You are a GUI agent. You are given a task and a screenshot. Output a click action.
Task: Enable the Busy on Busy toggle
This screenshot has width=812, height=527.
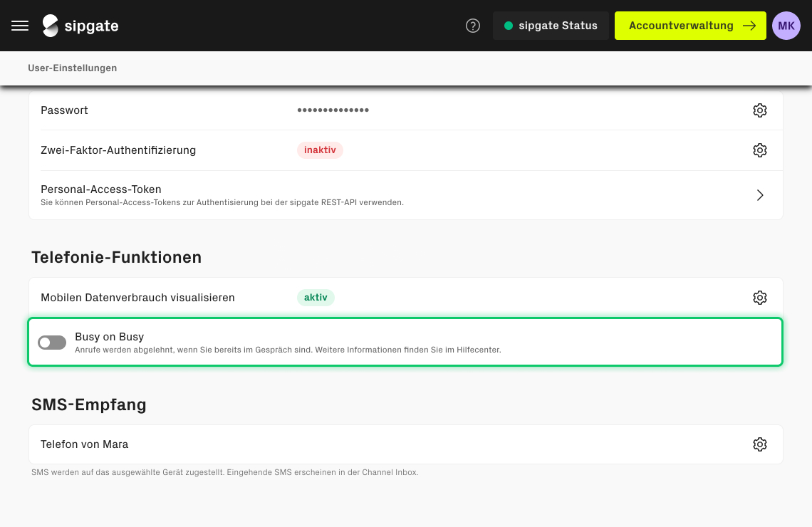click(52, 343)
